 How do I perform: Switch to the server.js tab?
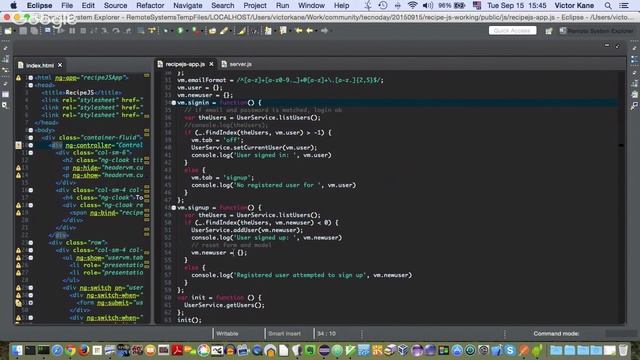click(x=240, y=64)
